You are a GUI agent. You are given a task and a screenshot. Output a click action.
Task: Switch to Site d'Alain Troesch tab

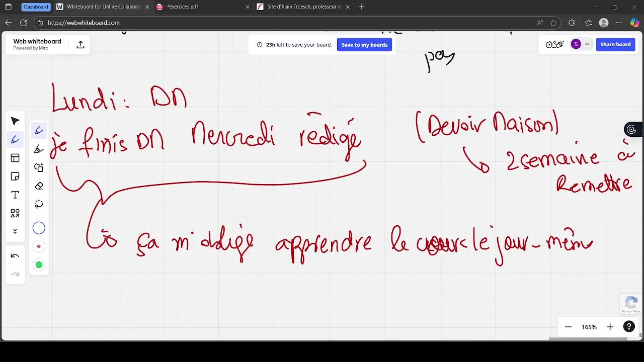[x=302, y=7]
